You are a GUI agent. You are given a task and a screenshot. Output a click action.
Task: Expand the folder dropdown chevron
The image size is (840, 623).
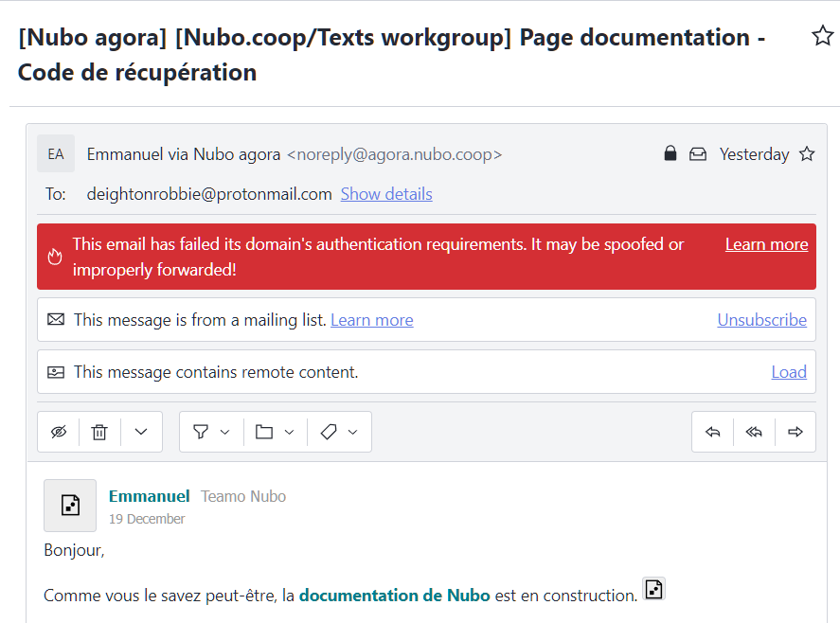click(289, 433)
